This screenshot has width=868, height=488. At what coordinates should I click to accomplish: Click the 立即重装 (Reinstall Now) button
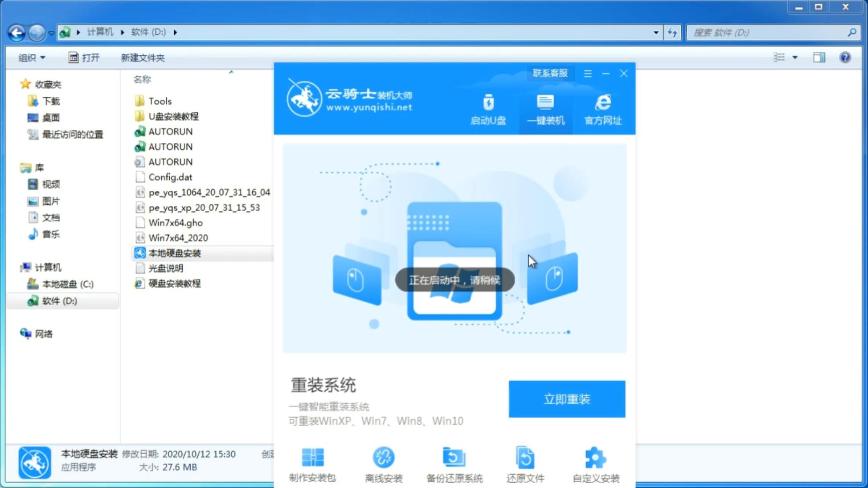pyautogui.click(x=567, y=399)
